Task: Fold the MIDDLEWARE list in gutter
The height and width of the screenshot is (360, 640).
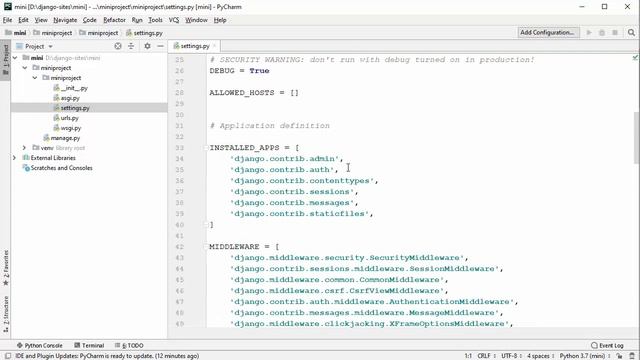Action: click(x=206, y=247)
